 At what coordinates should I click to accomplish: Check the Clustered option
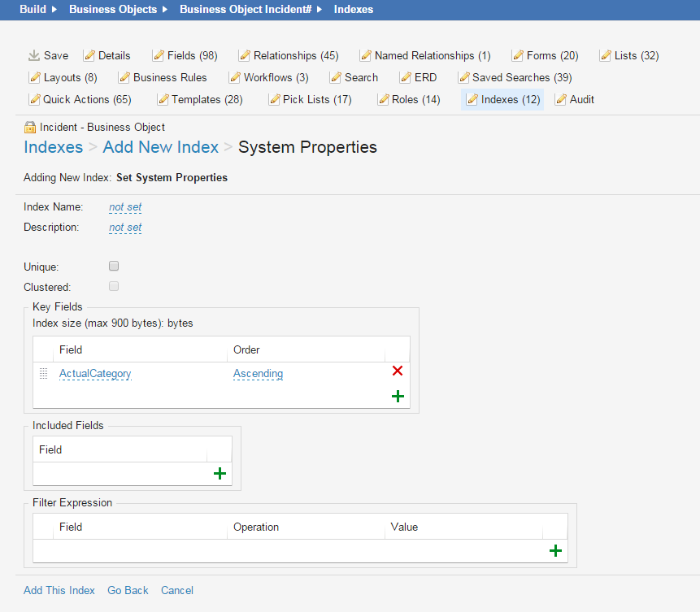click(x=113, y=285)
